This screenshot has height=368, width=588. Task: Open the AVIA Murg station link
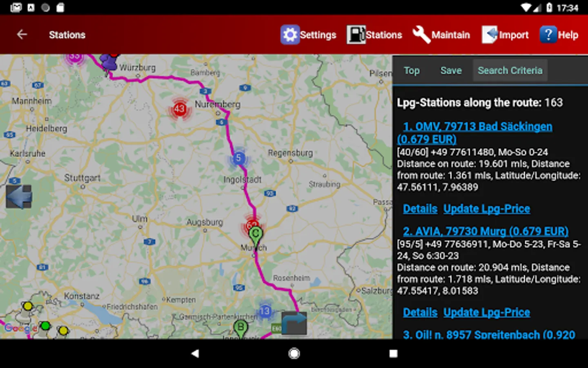[x=486, y=231]
